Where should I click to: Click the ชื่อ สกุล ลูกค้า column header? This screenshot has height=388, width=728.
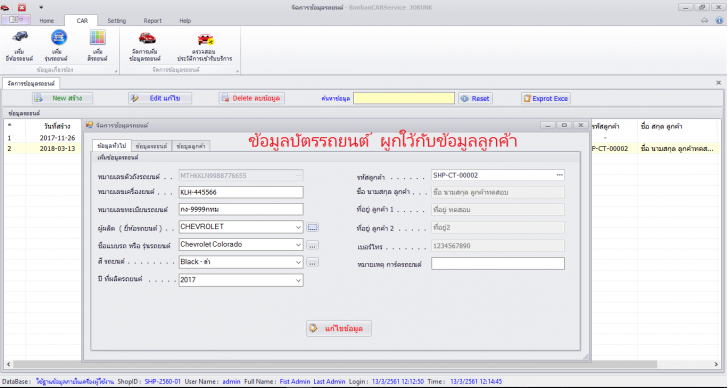(661, 126)
